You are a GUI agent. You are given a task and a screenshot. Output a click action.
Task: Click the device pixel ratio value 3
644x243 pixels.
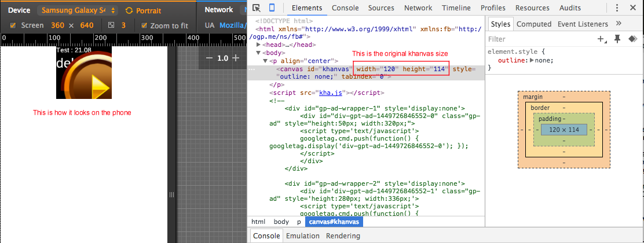tap(123, 25)
